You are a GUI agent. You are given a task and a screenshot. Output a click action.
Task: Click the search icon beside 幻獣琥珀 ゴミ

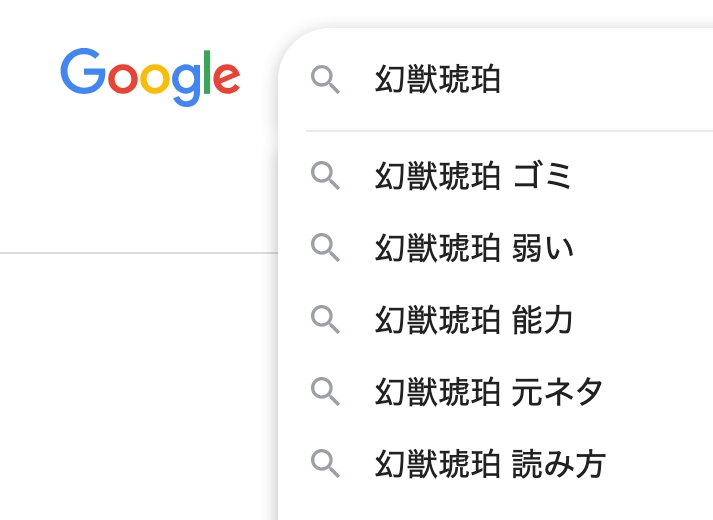(x=326, y=176)
